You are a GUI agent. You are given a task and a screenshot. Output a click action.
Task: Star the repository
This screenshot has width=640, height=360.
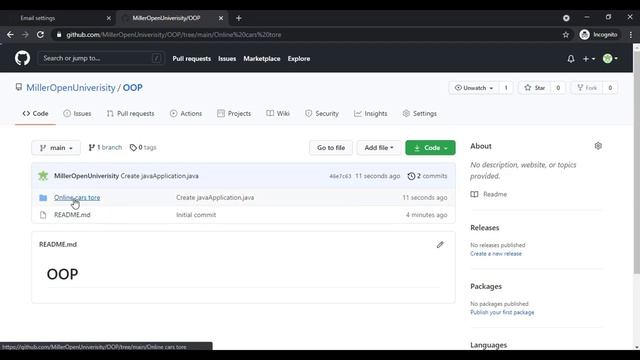coord(535,88)
